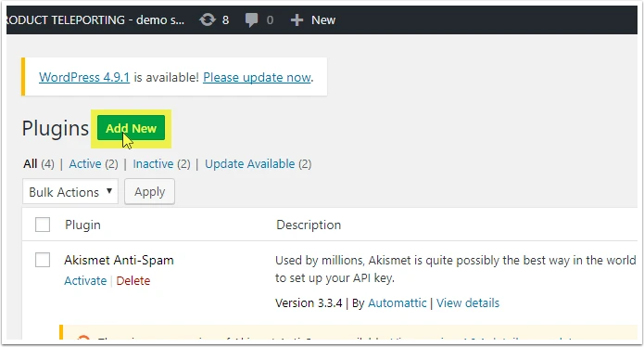Image resolution: width=644 pixels, height=347 pixels.
Task: Activate the Akismet Anti-Spam plugin
Action: (85, 281)
